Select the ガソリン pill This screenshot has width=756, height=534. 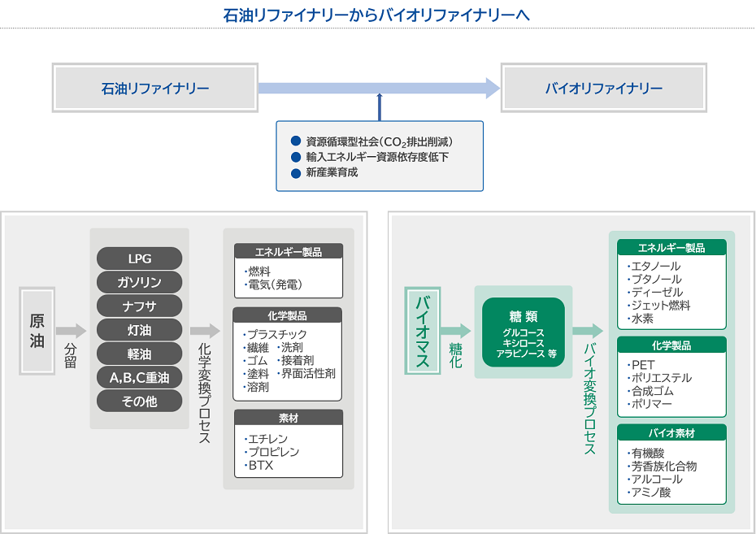pos(139,282)
